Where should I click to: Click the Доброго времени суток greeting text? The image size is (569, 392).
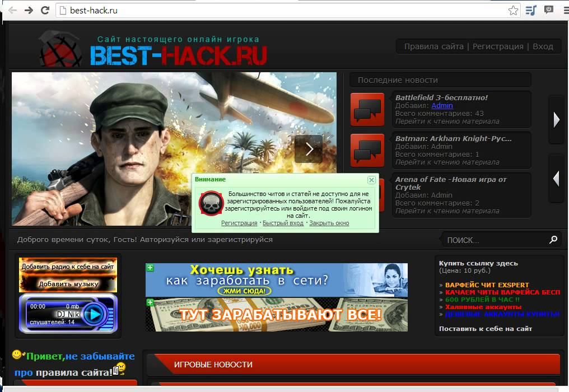[145, 240]
